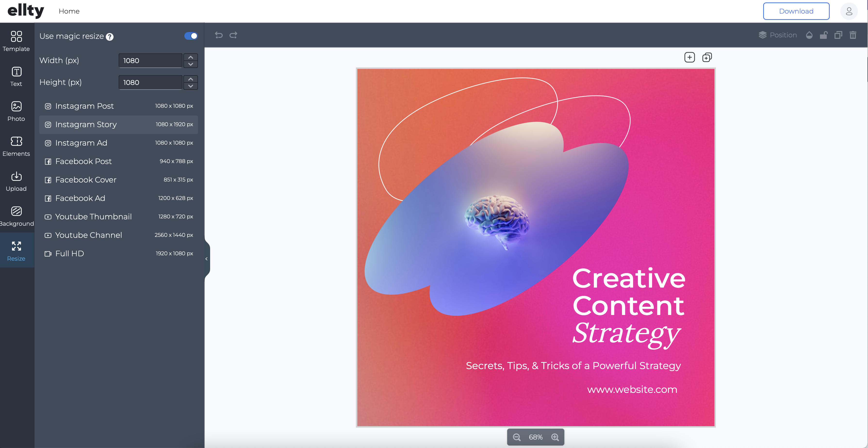Click the Height input field
The width and height of the screenshot is (868, 448).
[150, 82]
